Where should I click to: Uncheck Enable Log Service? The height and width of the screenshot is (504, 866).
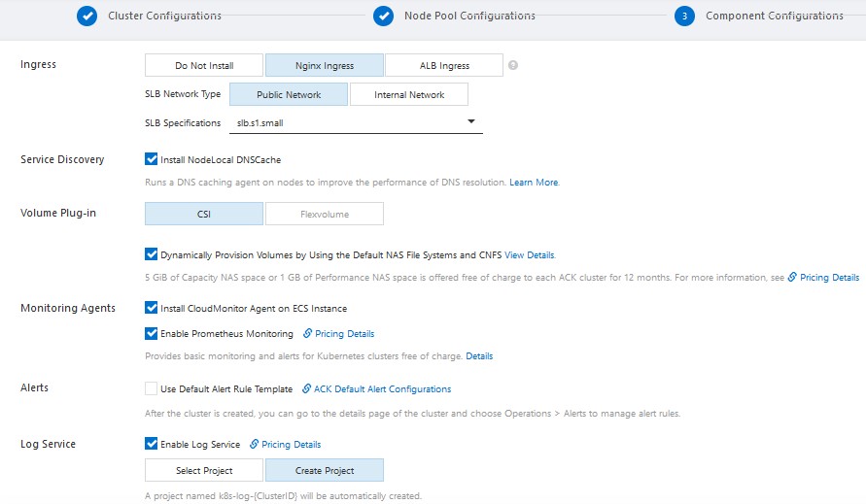tap(151, 445)
